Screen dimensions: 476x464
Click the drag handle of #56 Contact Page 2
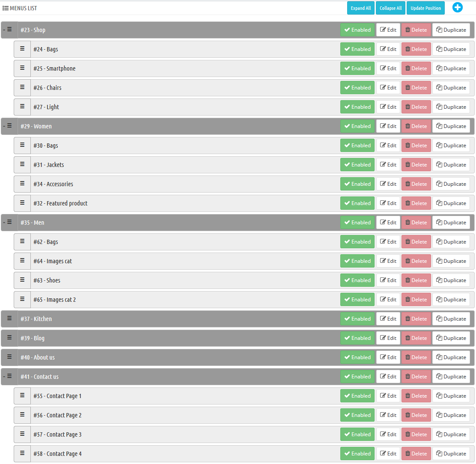click(22, 415)
